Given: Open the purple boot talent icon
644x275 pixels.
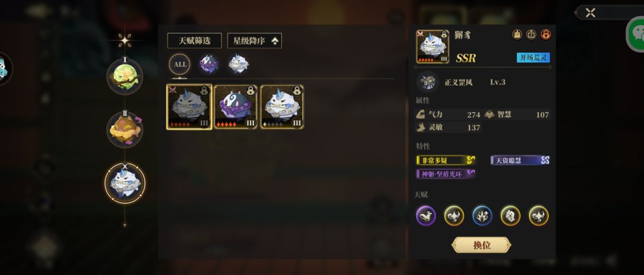Looking at the screenshot, I should 426,216.
